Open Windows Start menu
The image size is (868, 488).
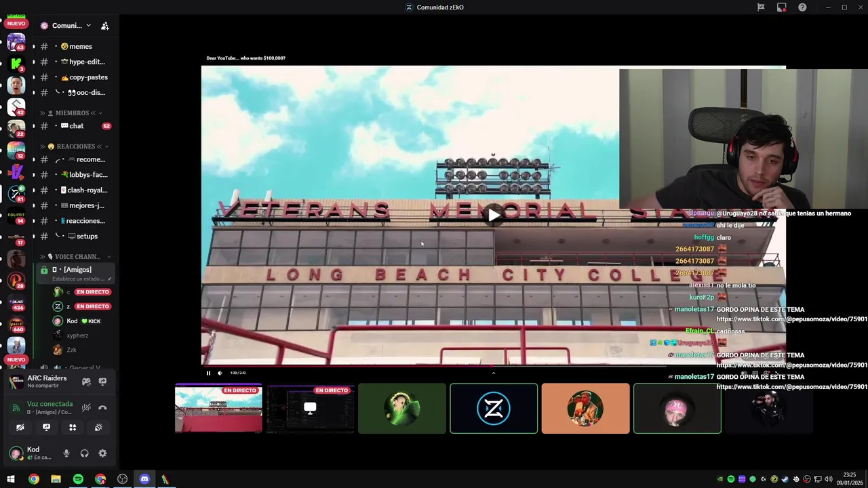(11, 479)
